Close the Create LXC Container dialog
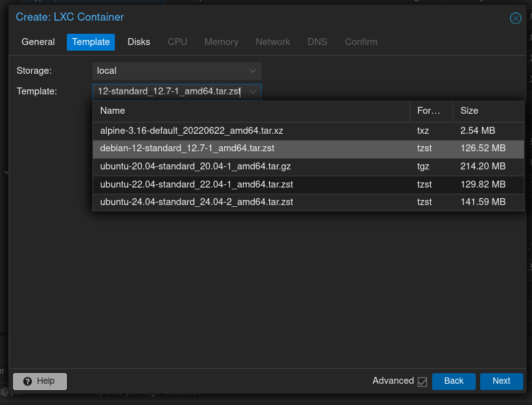This screenshot has width=532, height=405. [515, 18]
